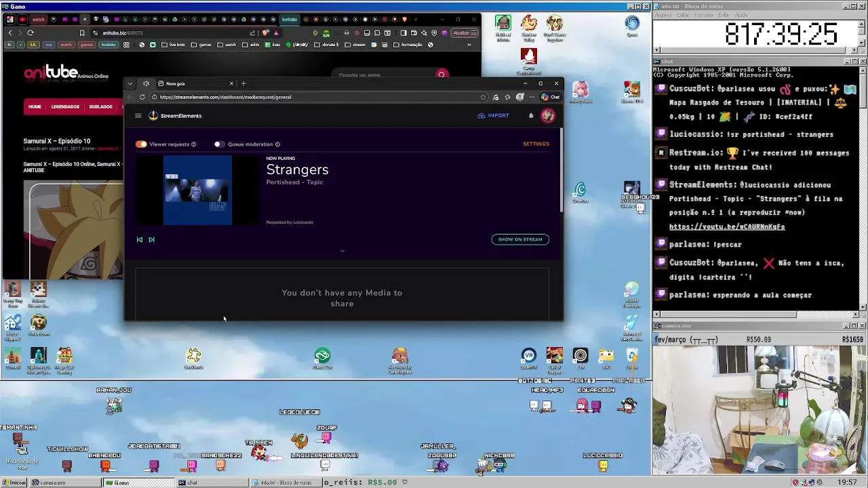The width and height of the screenshot is (868, 488).
Task: Reload the anitube page in Brave
Action: (31, 33)
